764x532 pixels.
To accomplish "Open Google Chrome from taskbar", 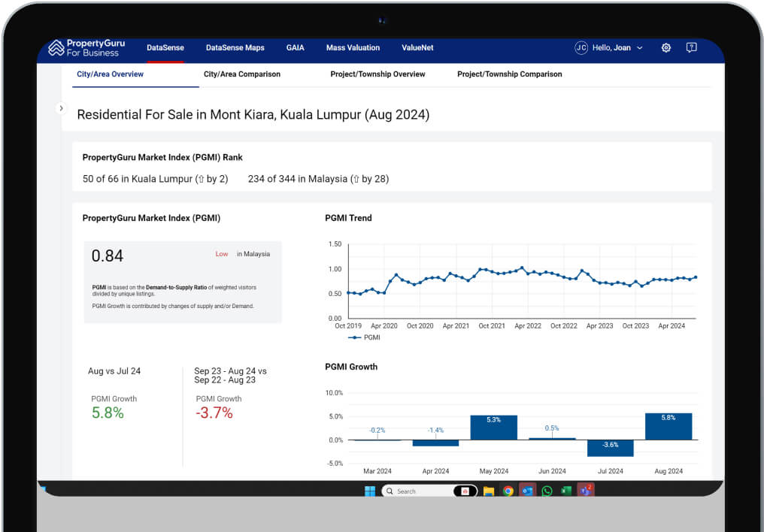I will point(508,491).
